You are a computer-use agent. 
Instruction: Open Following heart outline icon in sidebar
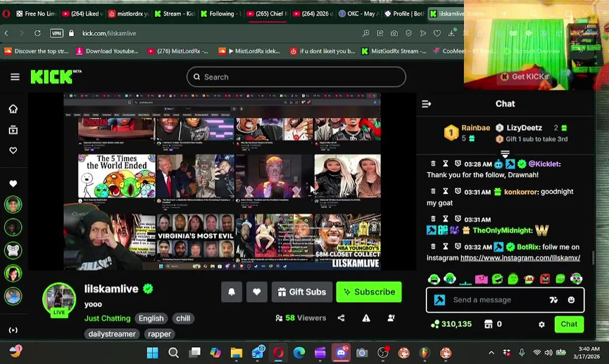13,150
